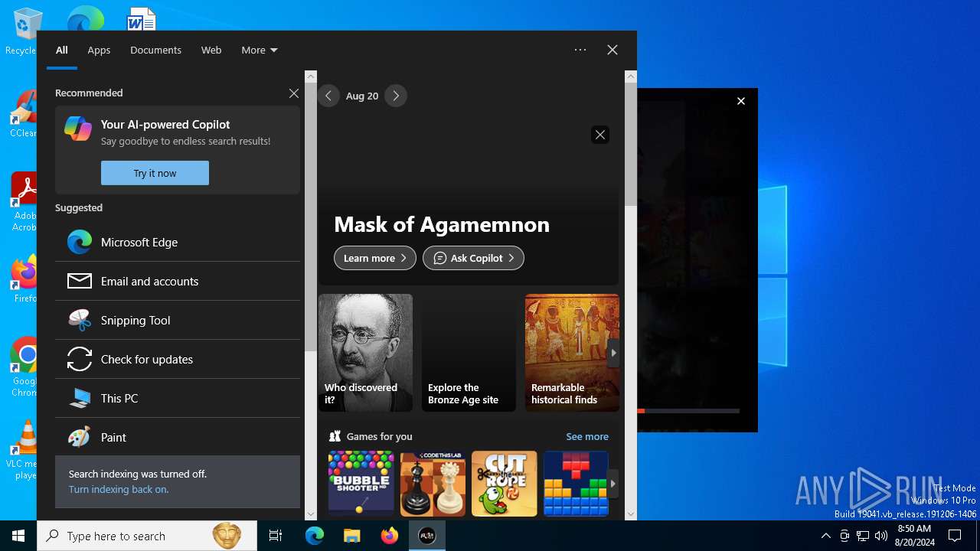Select the All search tab

(x=62, y=50)
